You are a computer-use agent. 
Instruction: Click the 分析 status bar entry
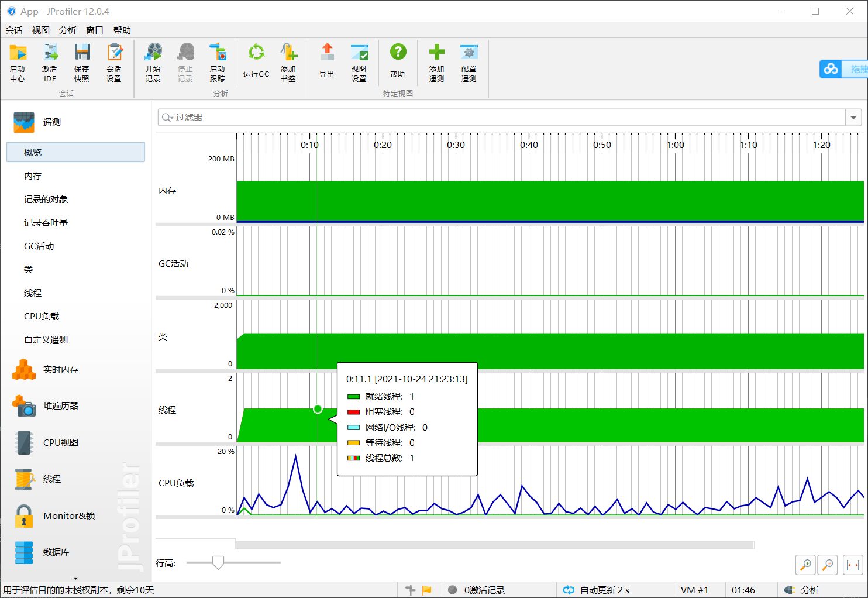click(x=802, y=590)
